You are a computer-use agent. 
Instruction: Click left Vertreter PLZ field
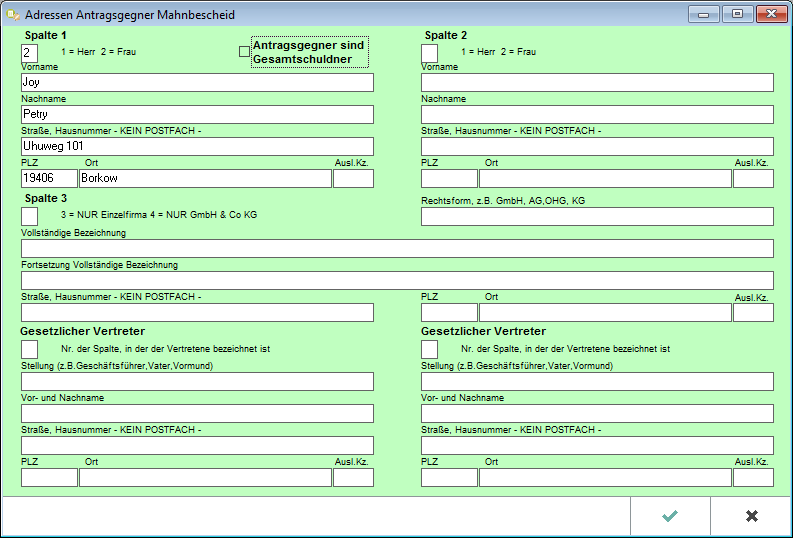tap(49, 477)
